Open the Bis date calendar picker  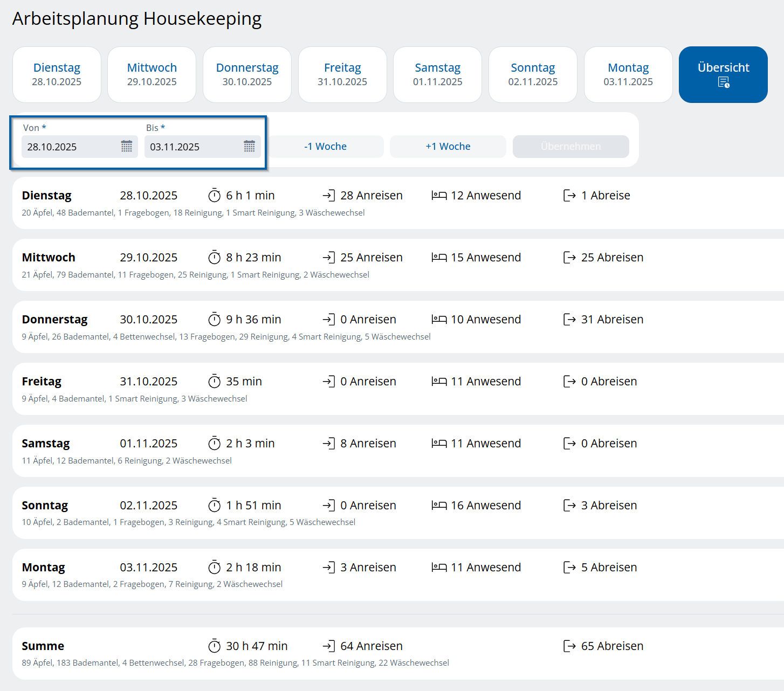click(x=249, y=147)
